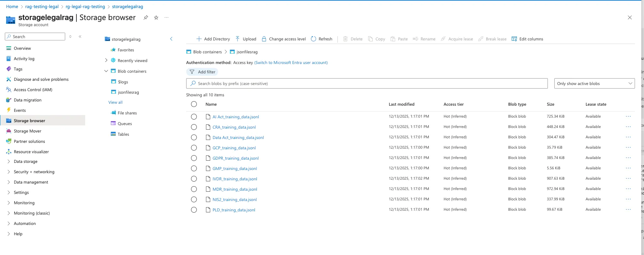Click the Add filter button

point(202,72)
